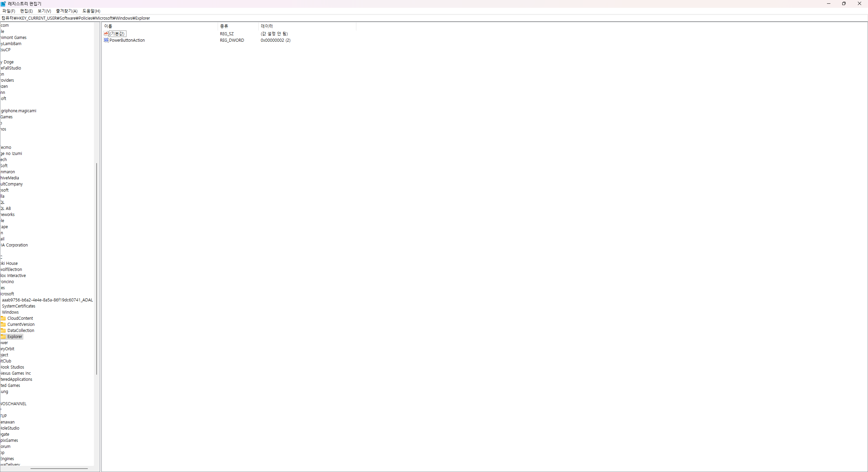This screenshot has width=868, height=472.
Task: Select the 'Nexus Games Inc' tree entry
Action: 16,373
